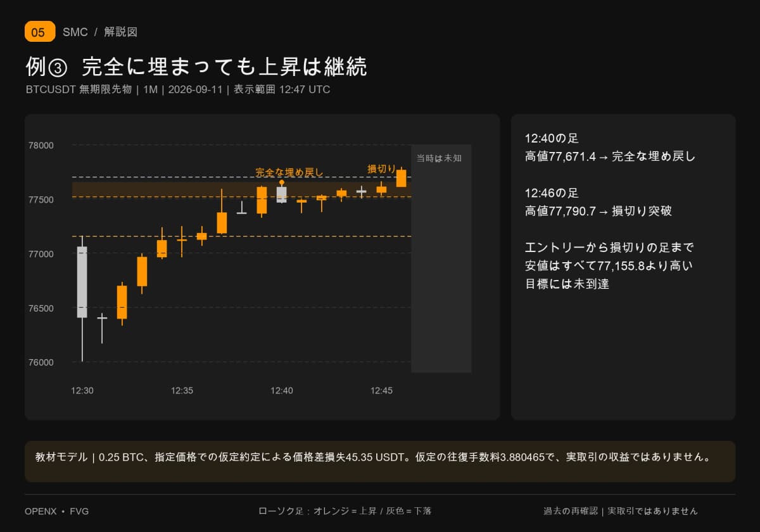Image resolution: width=760 pixels, height=532 pixels.
Task: Click the 12:40の足 heading in the side panel
Action: [552, 138]
